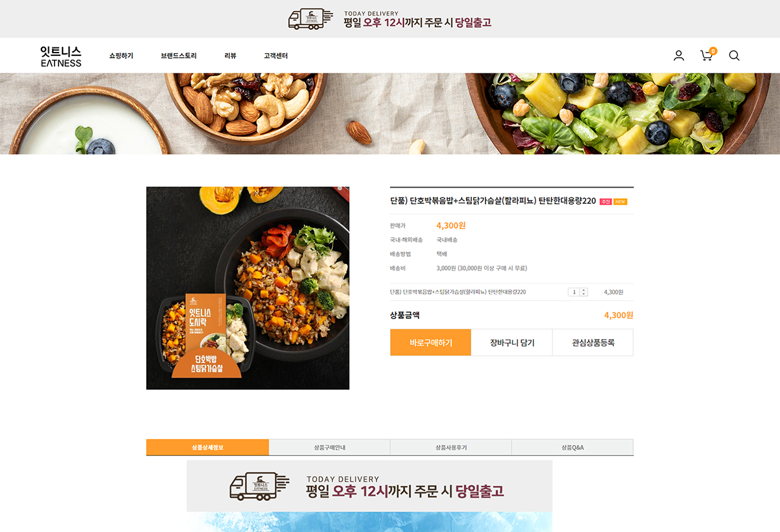Click the 장바구니 담기 button
Screen dimensions: 780x532
[x=512, y=342]
